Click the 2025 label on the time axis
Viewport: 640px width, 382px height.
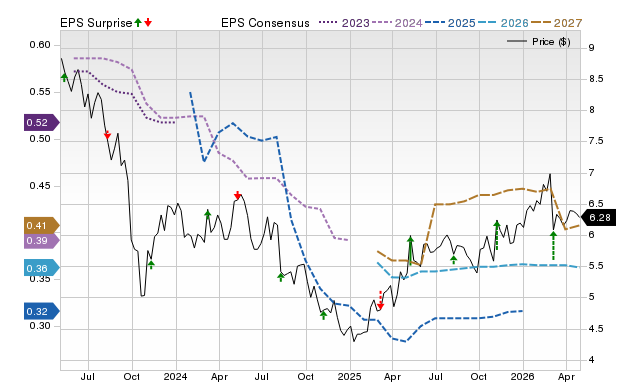pos(349,376)
